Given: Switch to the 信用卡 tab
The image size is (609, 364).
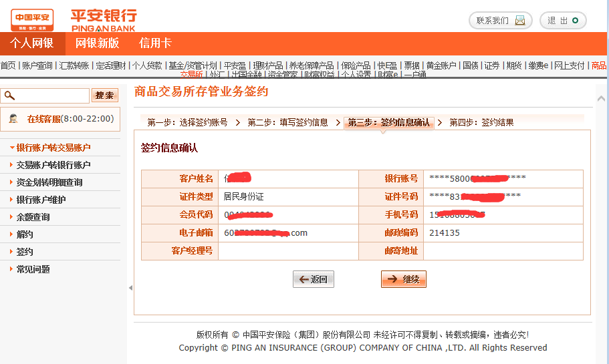Looking at the screenshot, I should pyautogui.click(x=155, y=43).
